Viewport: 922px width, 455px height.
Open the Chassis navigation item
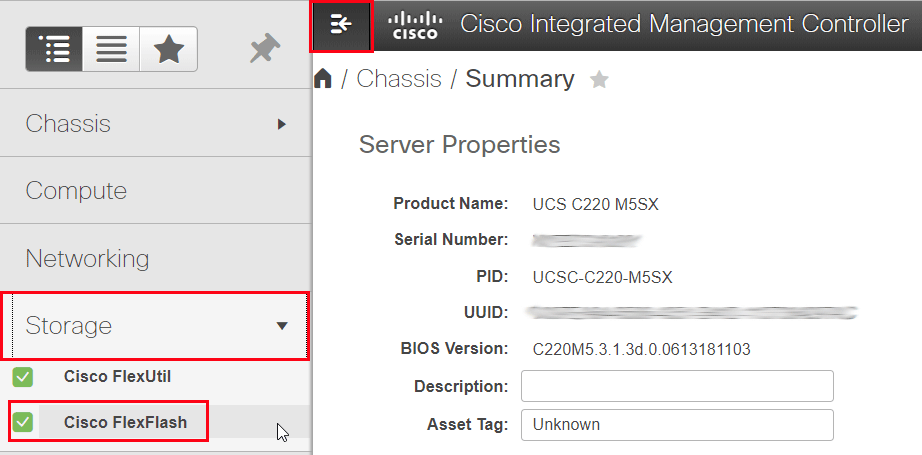[x=155, y=123]
